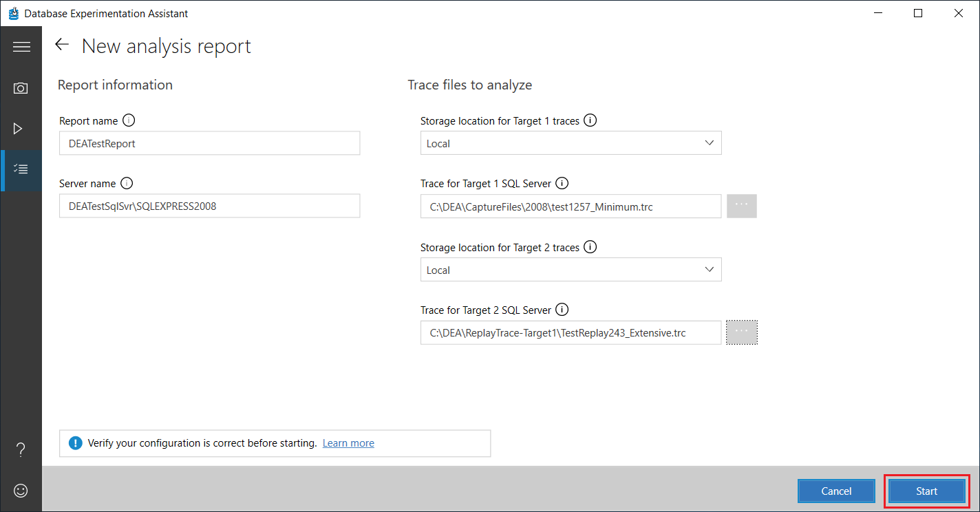Show info for Trace for Target 1
The width and height of the screenshot is (980, 512).
click(562, 184)
